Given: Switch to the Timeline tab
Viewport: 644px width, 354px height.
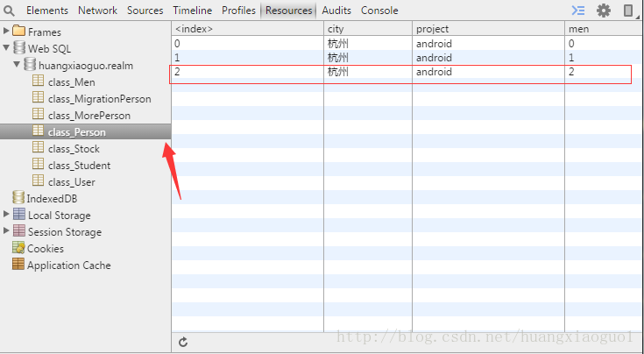Looking at the screenshot, I should 192,11.
